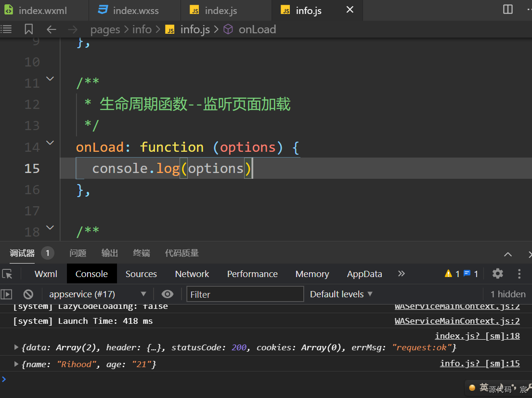Open the appservice (#17) context dropdown
The image size is (532, 398).
coord(97,294)
